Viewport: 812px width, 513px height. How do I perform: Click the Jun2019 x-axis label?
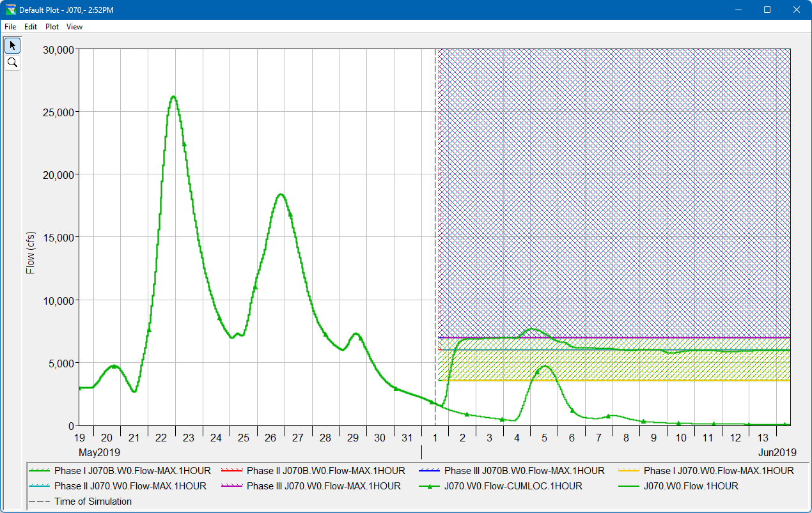pyautogui.click(x=777, y=452)
